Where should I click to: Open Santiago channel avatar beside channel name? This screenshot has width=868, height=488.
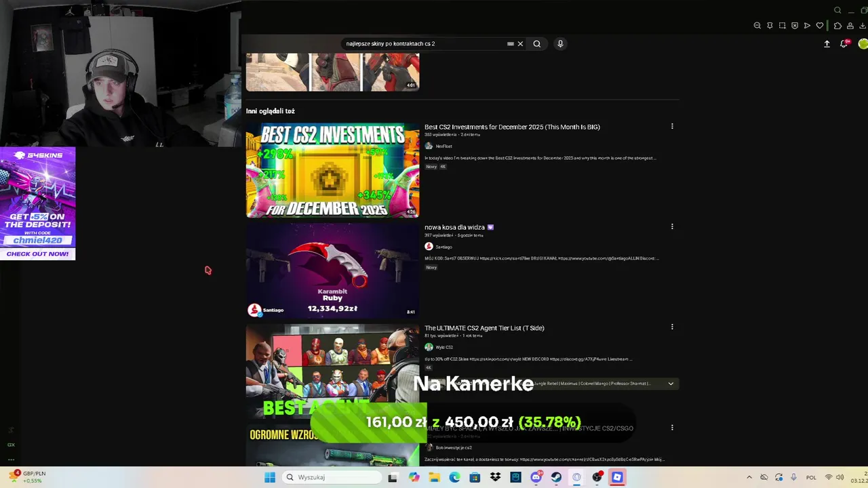pos(429,247)
